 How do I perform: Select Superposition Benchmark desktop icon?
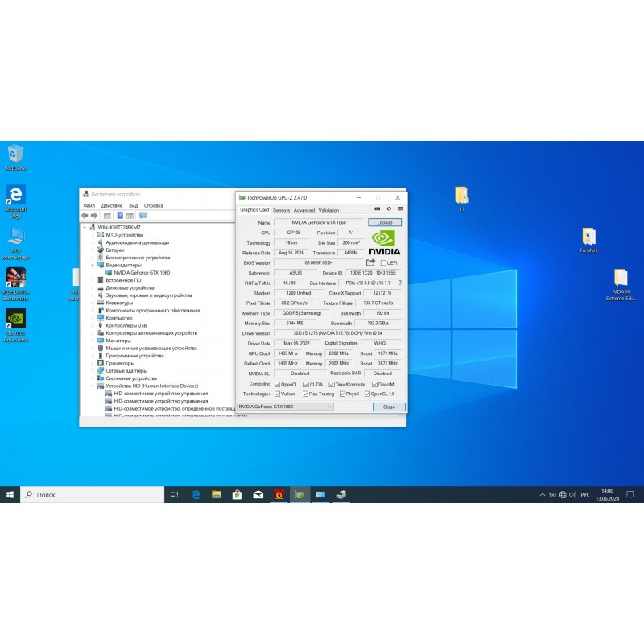coord(15,284)
